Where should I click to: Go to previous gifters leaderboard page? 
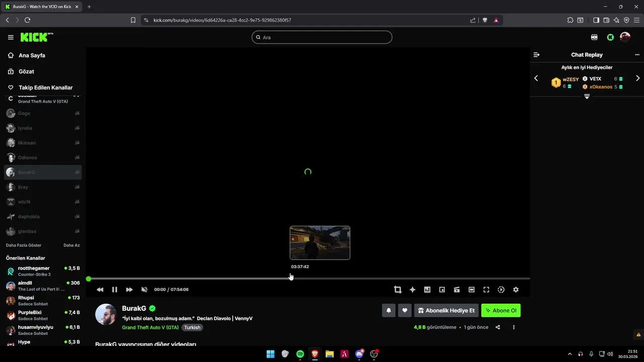[x=536, y=78]
